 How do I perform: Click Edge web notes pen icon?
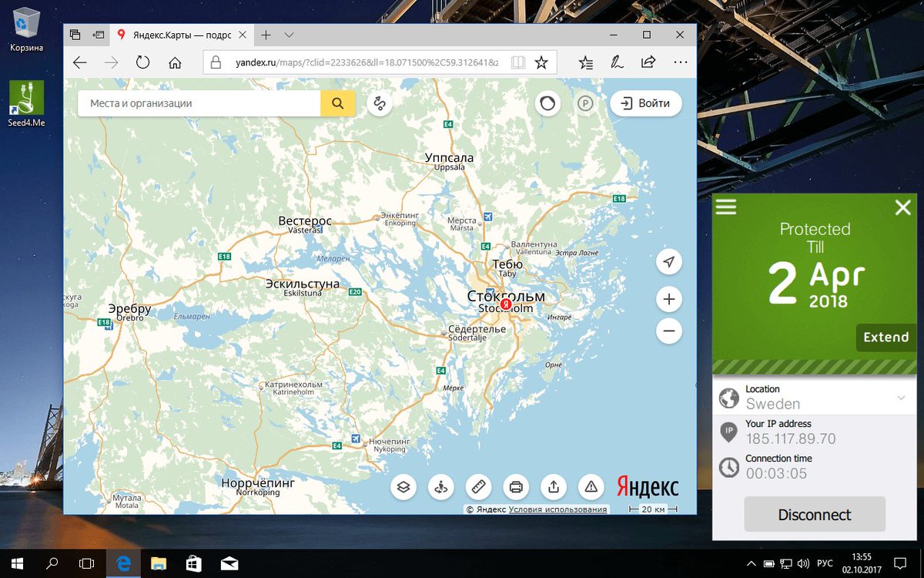point(617,62)
